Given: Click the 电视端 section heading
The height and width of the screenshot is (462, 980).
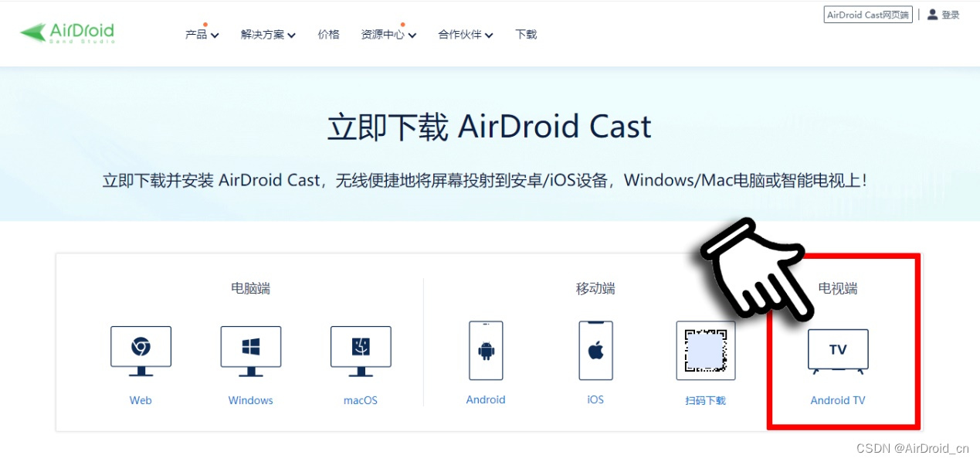Looking at the screenshot, I should click(838, 288).
